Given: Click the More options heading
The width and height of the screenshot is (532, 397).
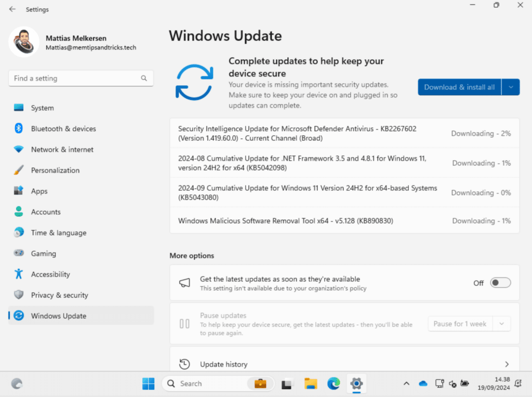Looking at the screenshot, I should [192, 256].
